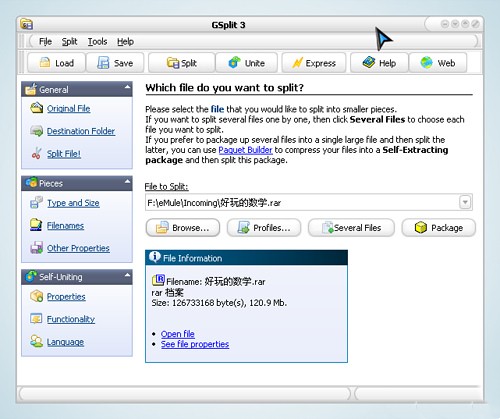The width and height of the screenshot is (500, 419).
Task: Click the Language people icon
Action: 36,341
